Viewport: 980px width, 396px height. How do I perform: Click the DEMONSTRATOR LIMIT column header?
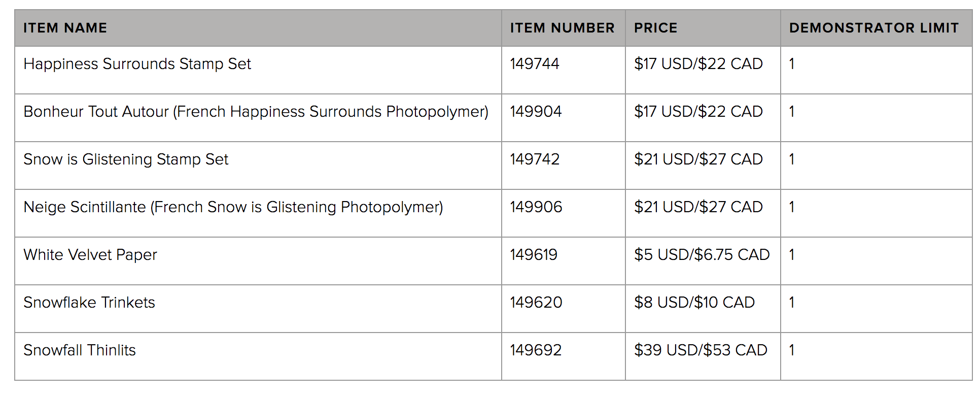tap(873, 28)
